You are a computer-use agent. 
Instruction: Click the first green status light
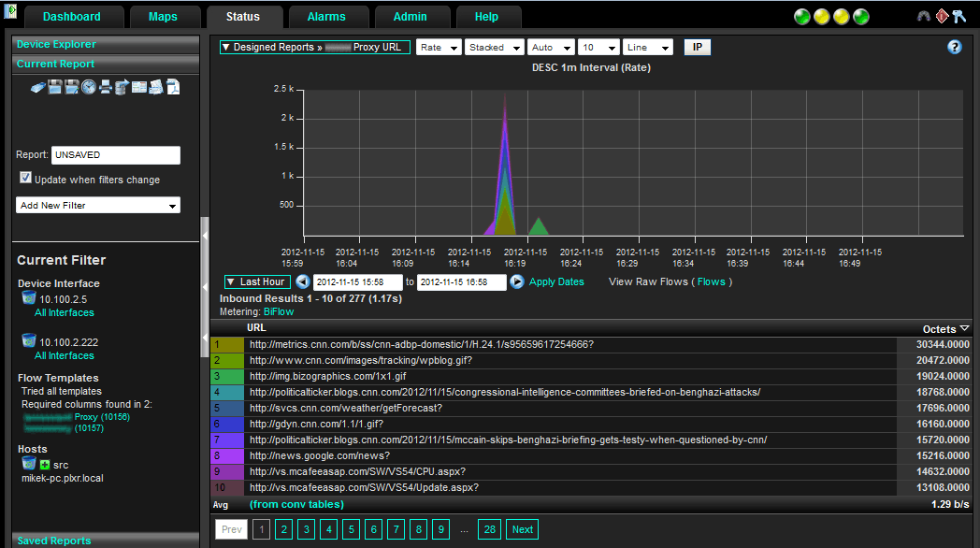pyautogui.click(x=802, y=17)
